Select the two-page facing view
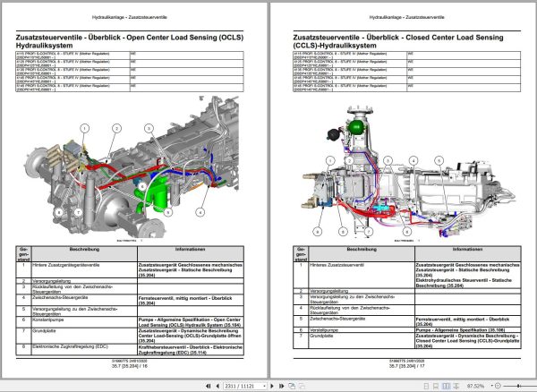This screenshot has height=392, width=537. tap(446, 386)
